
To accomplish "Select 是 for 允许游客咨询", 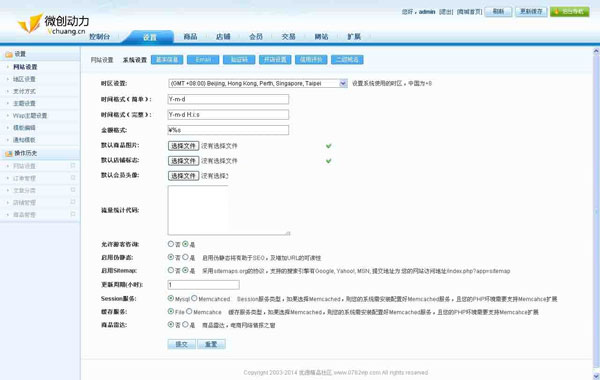I will pyautogui.click(x=185, y=244).
